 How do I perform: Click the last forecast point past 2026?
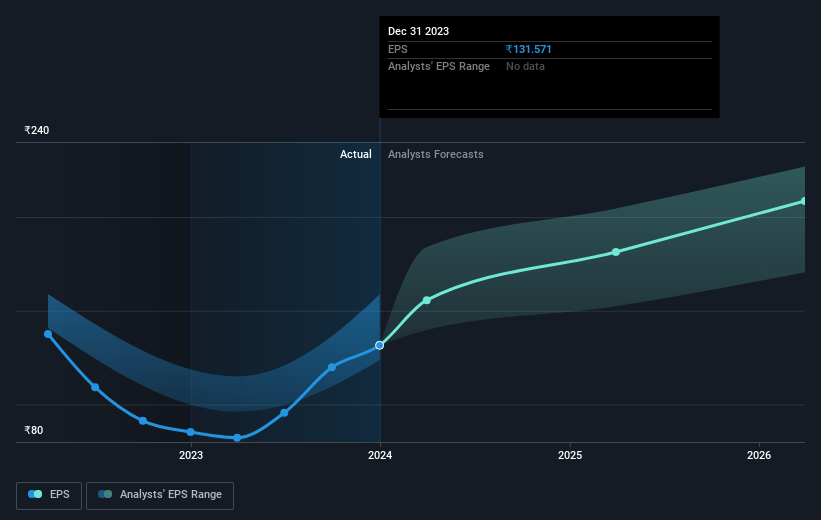804,201
